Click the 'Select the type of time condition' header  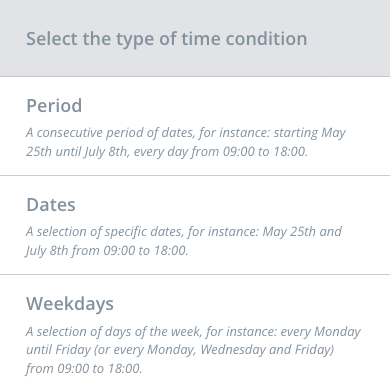(166, 39)
